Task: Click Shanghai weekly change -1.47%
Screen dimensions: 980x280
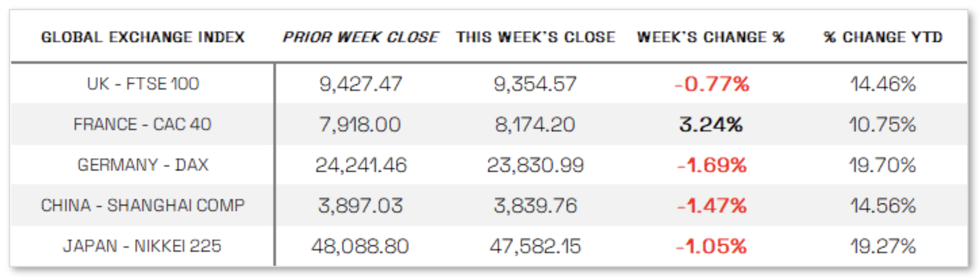Action: [x=712, y=206]
